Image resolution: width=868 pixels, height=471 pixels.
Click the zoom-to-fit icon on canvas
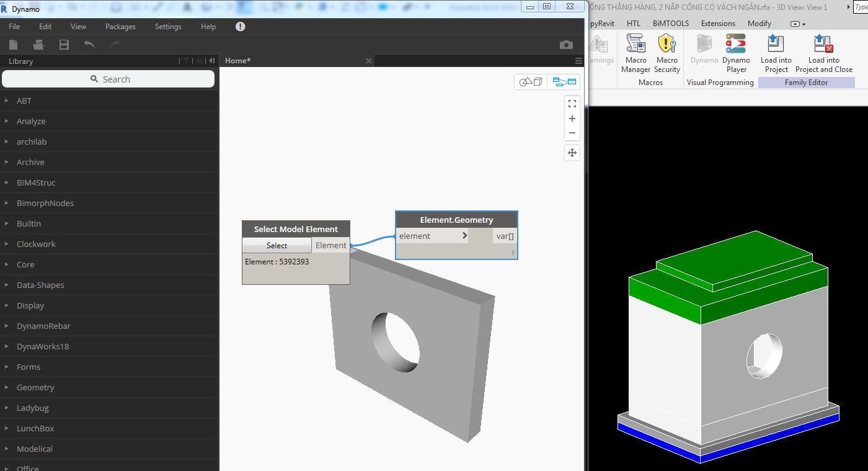pos(572,103)
